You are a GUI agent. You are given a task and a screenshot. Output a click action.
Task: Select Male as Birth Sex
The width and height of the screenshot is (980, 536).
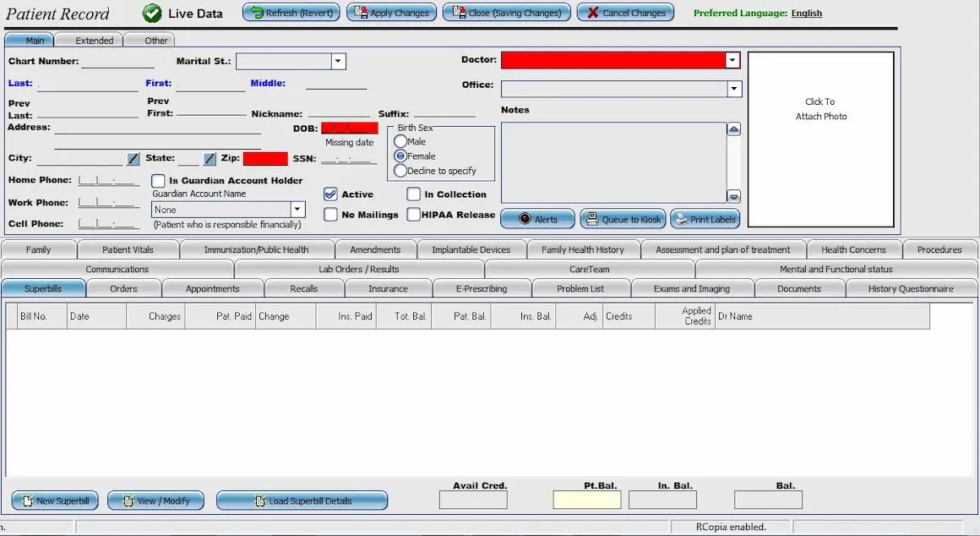[x=399, y=141]
